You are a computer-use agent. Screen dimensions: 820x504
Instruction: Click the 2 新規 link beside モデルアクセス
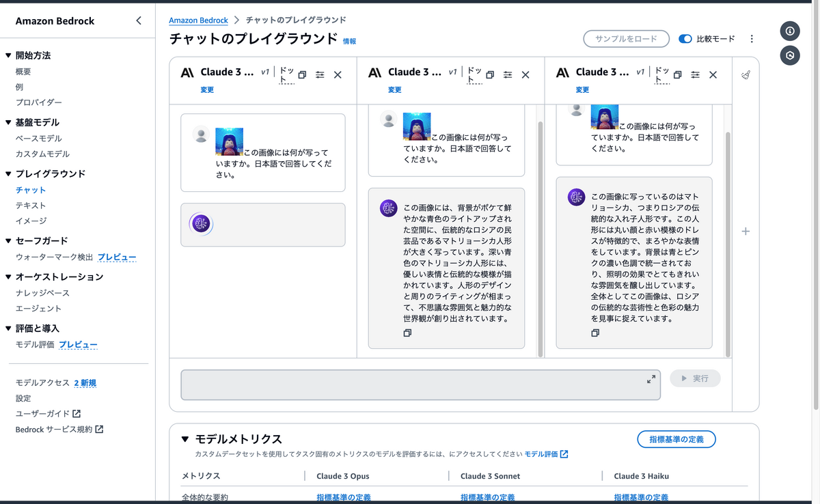(x=85, y=383)
